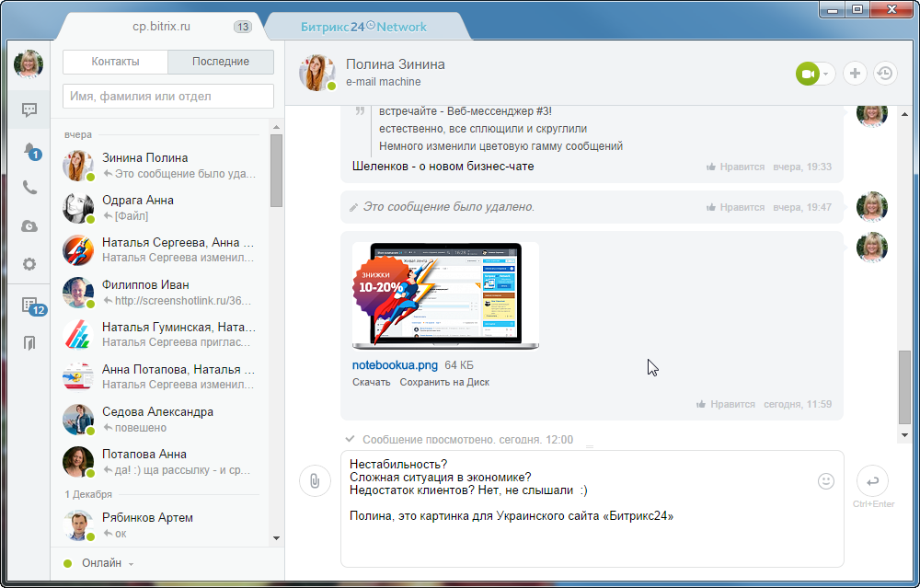Open chat with Одрага Анна
This screenshot has height=588, width=920.
[159, 208]
